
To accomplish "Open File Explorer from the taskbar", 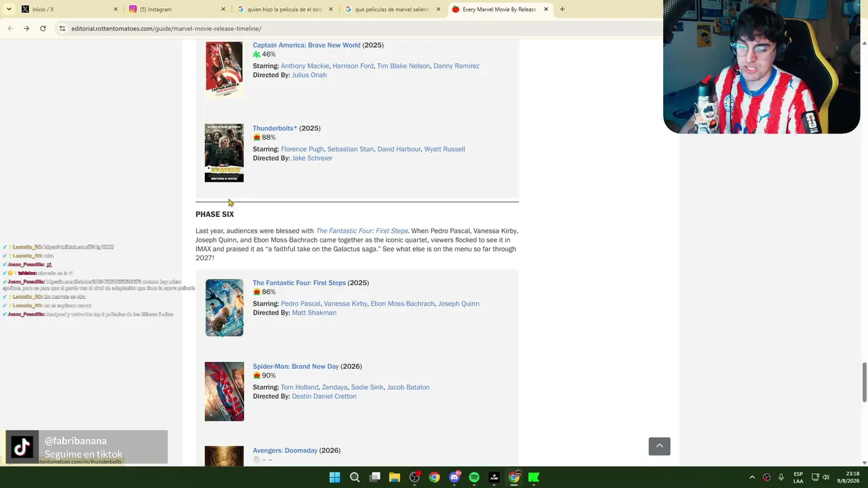I will pyautogui.click(x=395, y=477).
